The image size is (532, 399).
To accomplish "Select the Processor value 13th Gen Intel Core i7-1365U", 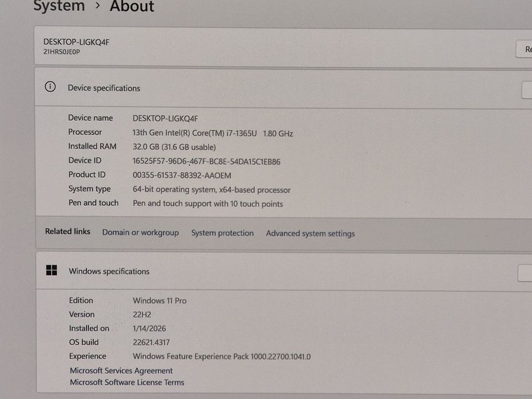I will (213, 133).
